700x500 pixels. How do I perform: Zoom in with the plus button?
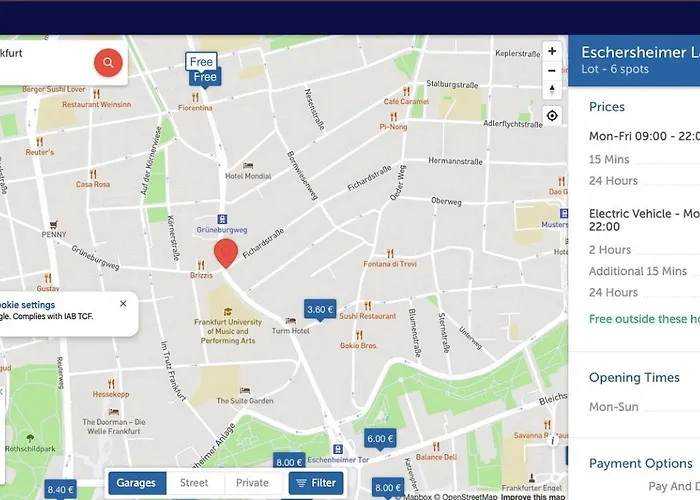pos(552,51)
